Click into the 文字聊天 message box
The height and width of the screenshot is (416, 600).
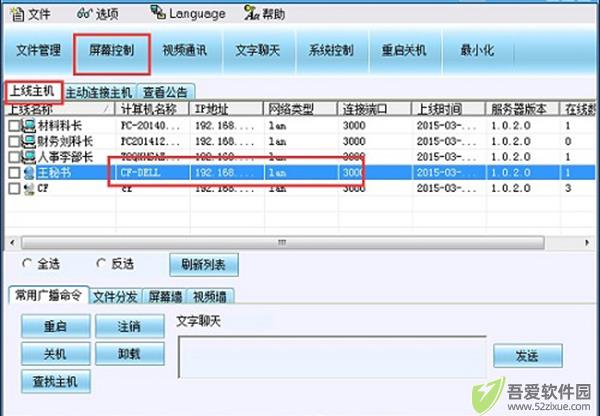tap(332, 357)
